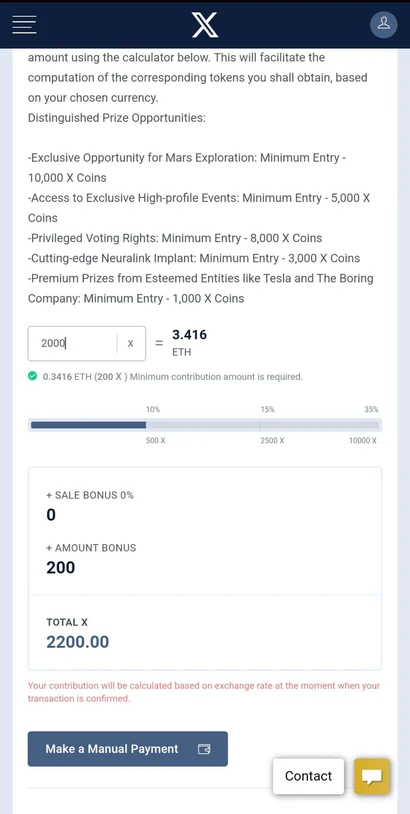Click the Amount Bonus 200 value
The height and width of the screenshot is (814, 410).
pyautogui.click(x=61, y=567)
